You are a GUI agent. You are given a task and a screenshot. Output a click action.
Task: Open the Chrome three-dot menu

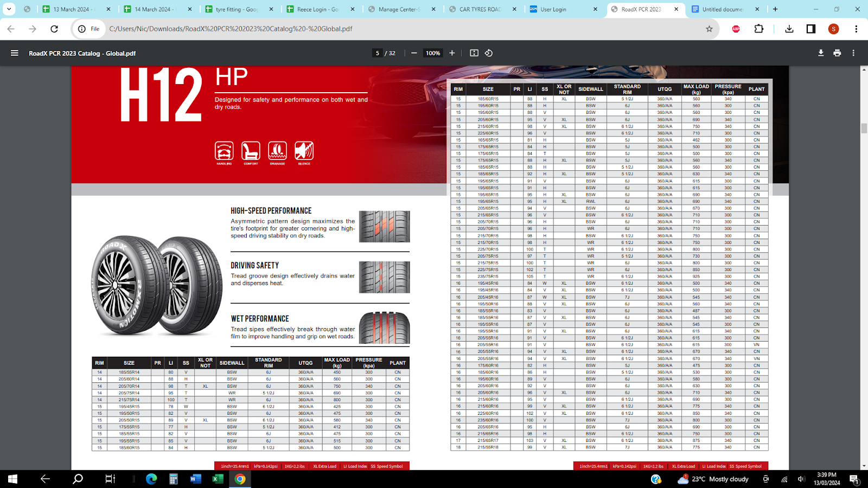[856, 29]
